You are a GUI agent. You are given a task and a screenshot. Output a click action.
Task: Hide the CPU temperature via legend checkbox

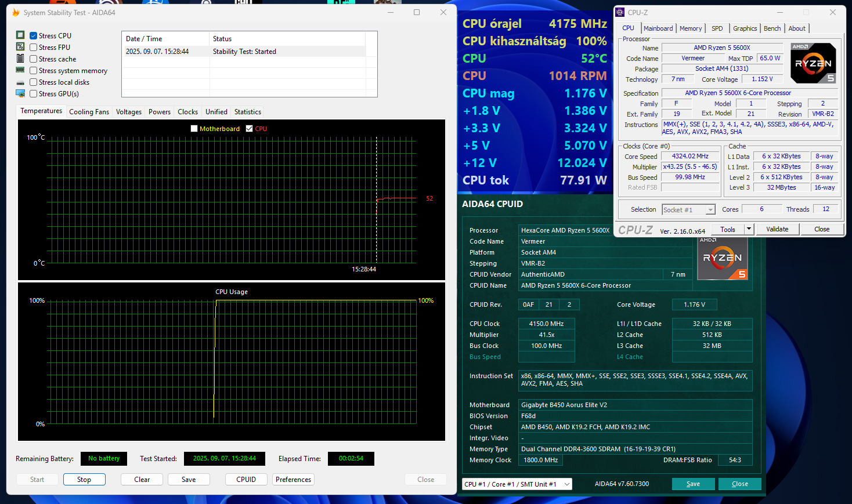250,129
